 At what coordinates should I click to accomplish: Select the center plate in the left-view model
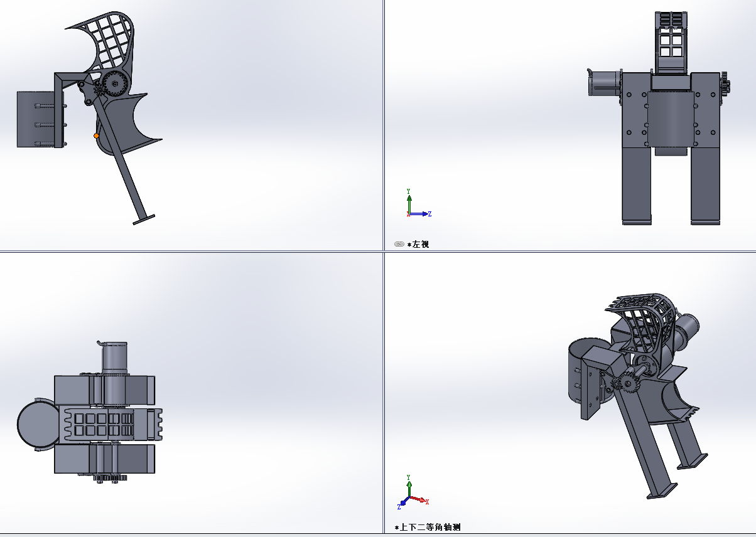[670, 119]
